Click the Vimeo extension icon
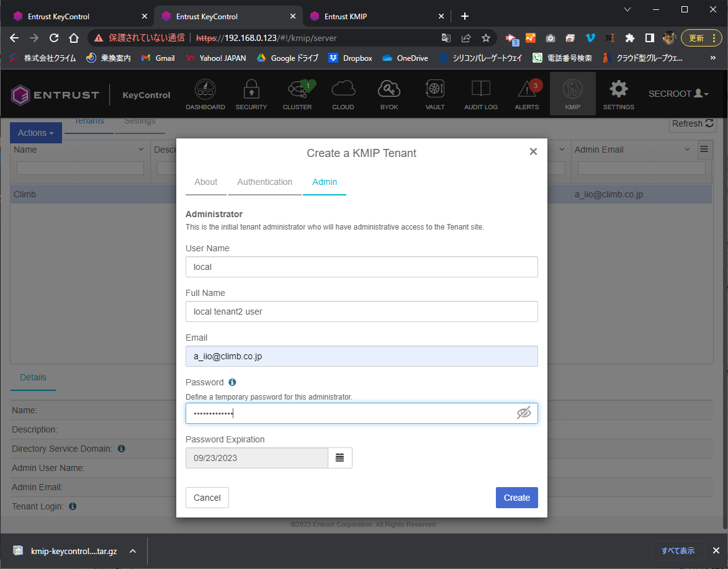 tap(590, 38)
